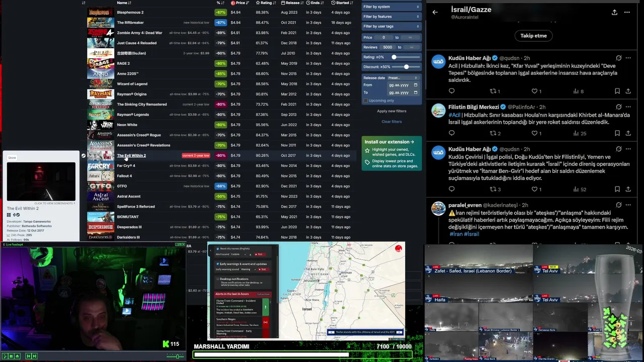Go back using the İsrail/Gazze header arrow
644x362 pixels.
point(435,12)
